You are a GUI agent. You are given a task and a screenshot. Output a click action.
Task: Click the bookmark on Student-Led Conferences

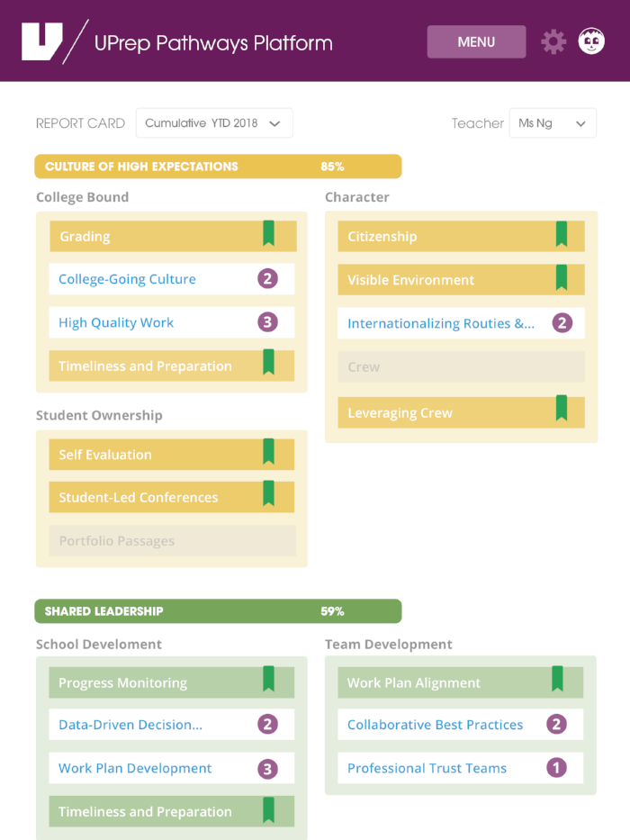click(269, 493)
